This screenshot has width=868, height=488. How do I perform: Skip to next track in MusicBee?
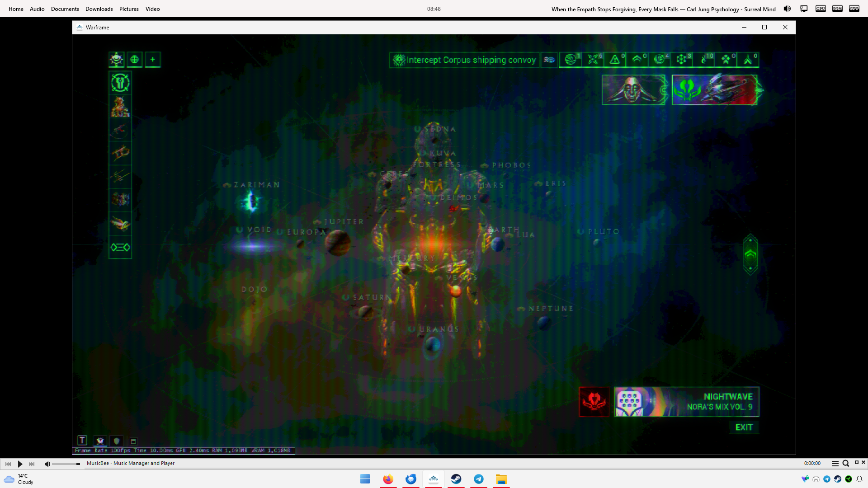tap(32, 464)
